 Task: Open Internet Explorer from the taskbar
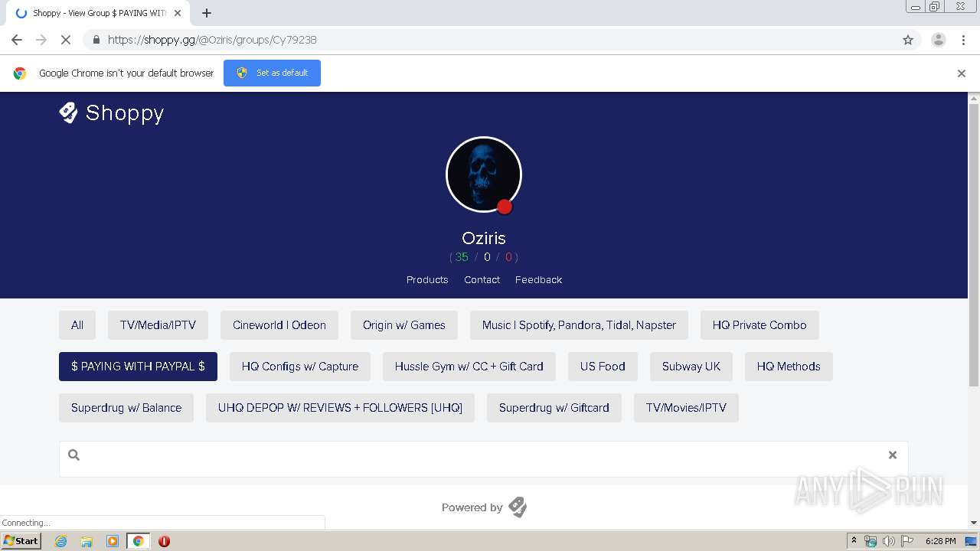(x=60, y=541)
